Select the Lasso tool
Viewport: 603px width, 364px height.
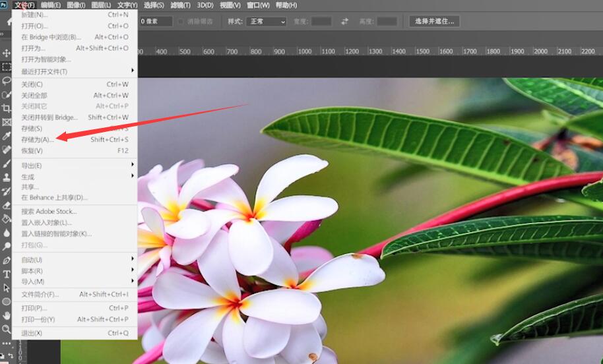(6, 80)
